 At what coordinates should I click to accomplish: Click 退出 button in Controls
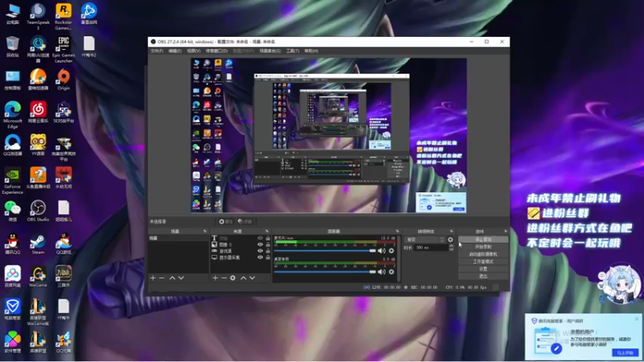click(483, 276)
